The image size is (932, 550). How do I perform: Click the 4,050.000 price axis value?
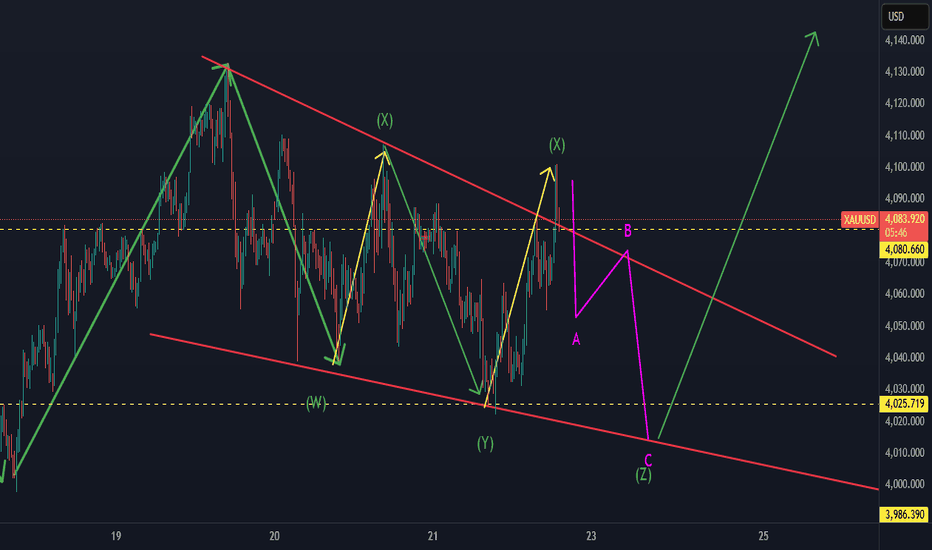(904, 326)
